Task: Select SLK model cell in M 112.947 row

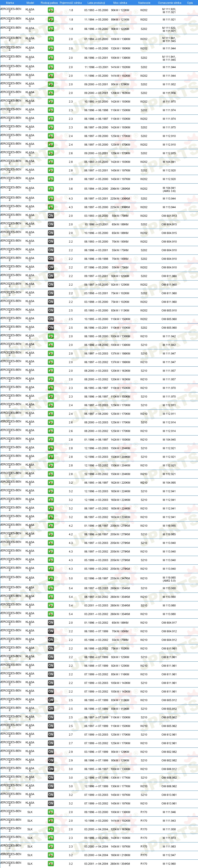Action: tap(30, 855)
